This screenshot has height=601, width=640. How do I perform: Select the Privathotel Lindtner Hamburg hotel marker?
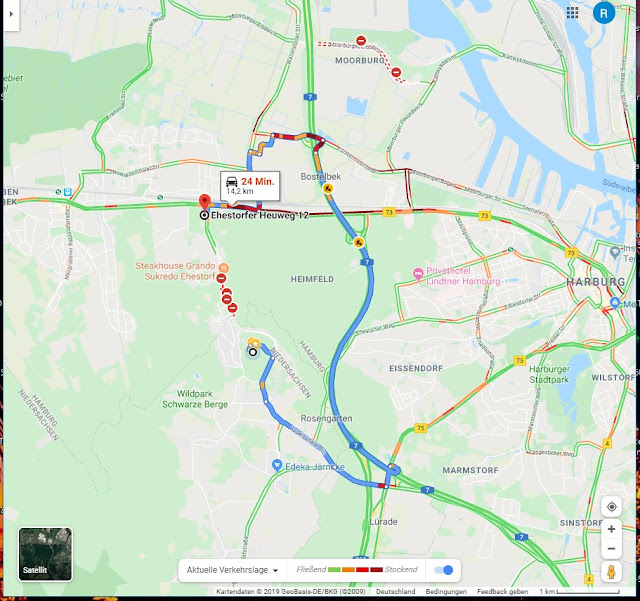[418, 274]
